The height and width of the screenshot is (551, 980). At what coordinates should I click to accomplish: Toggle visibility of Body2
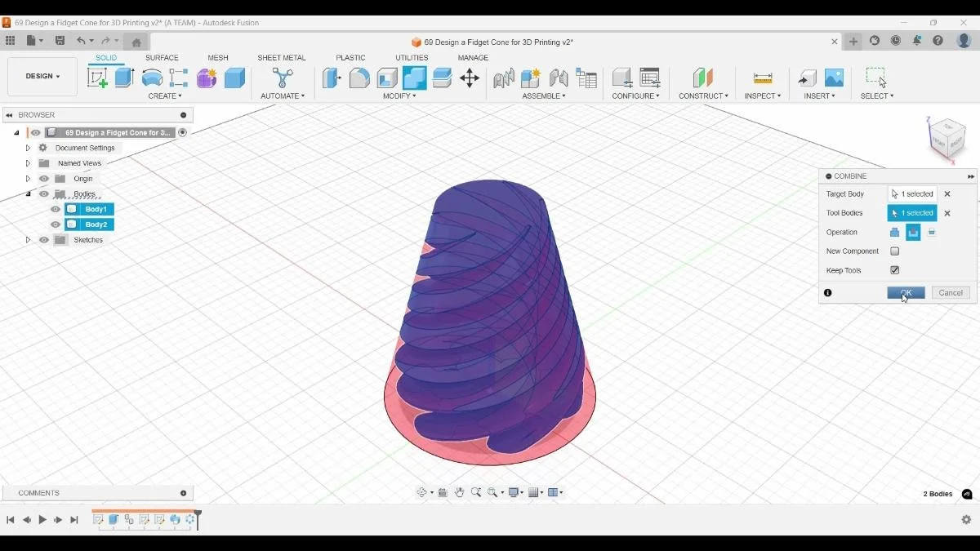56,224
